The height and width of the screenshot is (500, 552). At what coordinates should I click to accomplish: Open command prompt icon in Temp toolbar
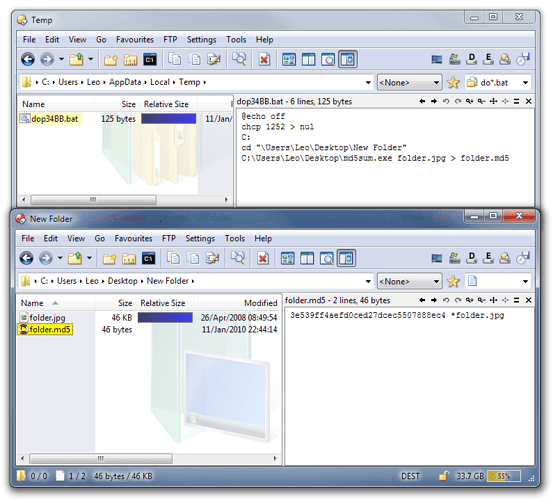pos(150,60)
